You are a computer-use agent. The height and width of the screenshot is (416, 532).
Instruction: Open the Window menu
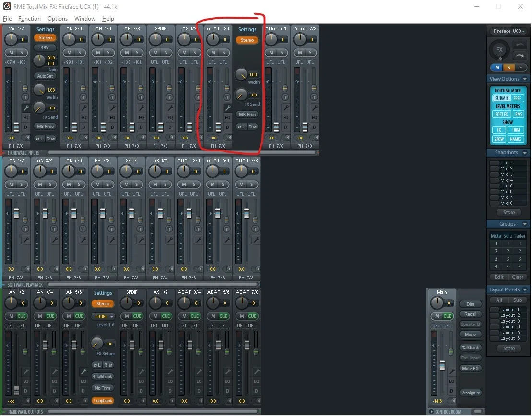click(x=85, y=19)
